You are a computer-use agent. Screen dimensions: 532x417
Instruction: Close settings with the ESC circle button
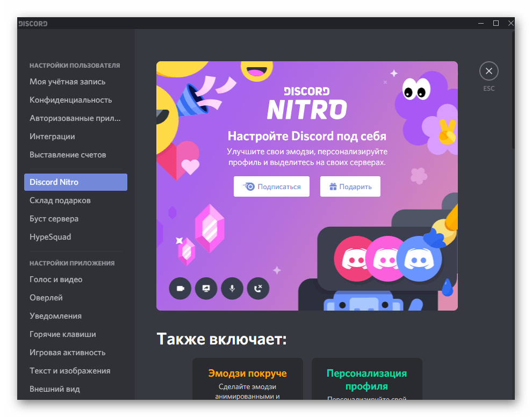coord(488,71)
